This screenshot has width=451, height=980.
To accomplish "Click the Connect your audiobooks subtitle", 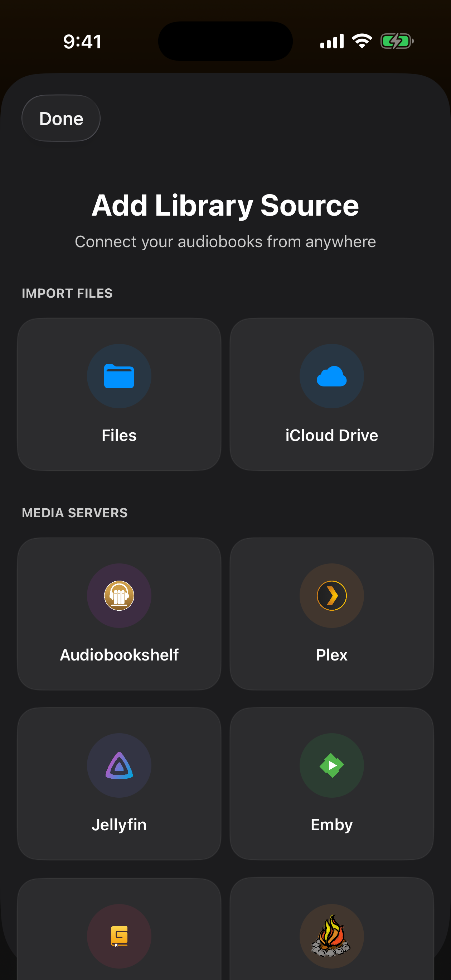I will click(225, 241).
